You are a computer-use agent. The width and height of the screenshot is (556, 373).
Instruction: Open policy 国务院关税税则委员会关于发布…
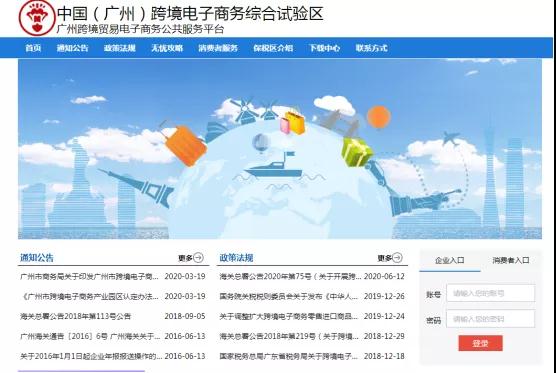point(289,296)
